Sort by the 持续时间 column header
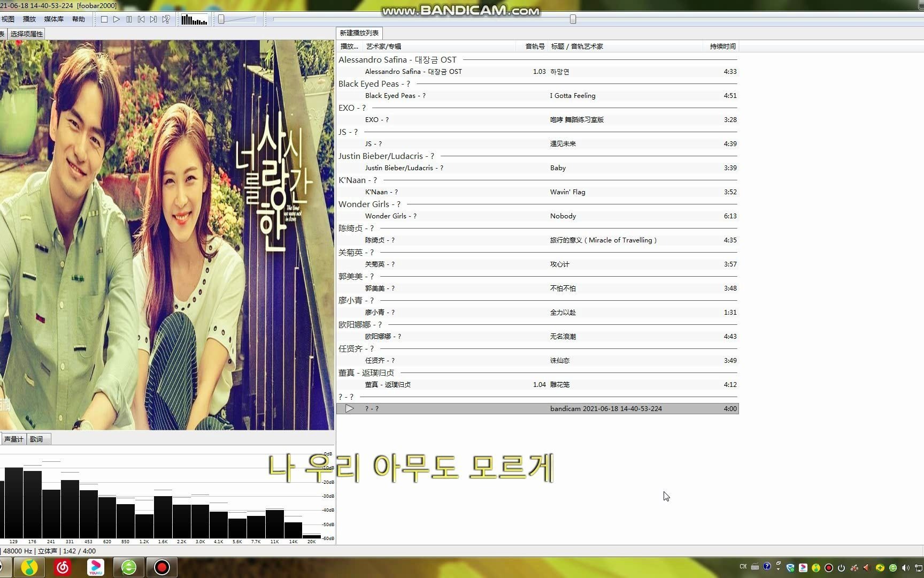Screen dimensions: 924x578 tap(721, 47)
